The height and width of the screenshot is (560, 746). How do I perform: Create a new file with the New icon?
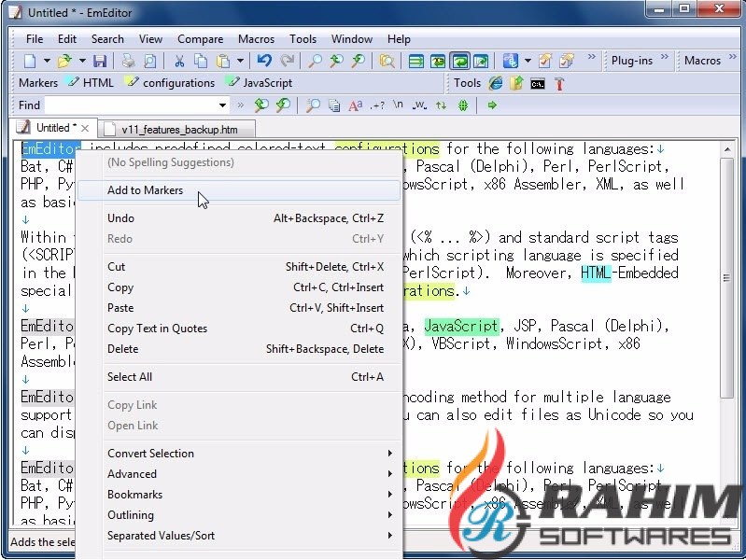[x=30, y=61]
